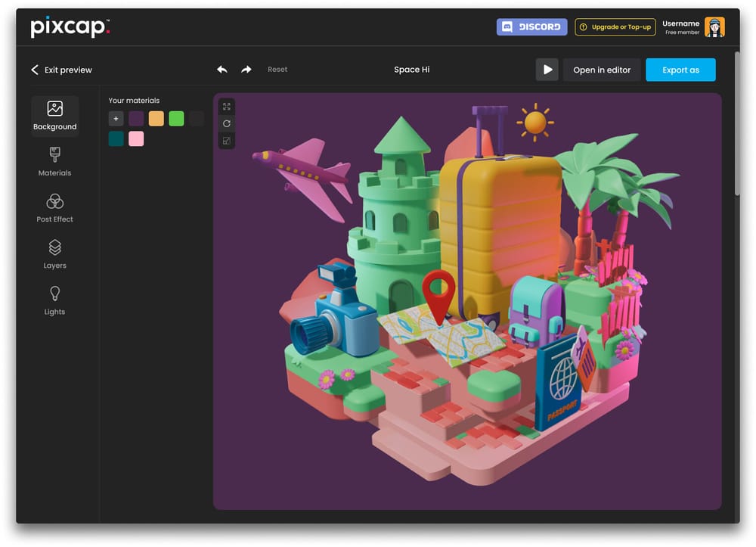
Task: Click the Username avatar picture
Action: (715, 26)
